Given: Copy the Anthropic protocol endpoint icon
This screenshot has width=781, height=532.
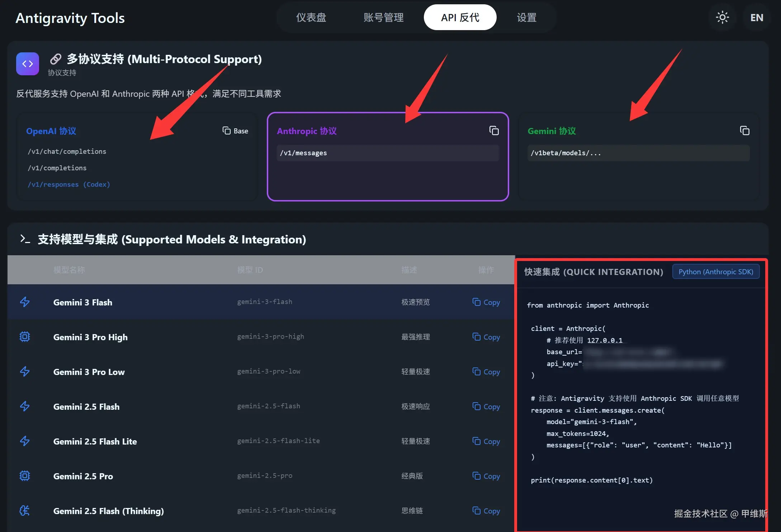Looking at the screenshot, I should (x=494, y=131).
